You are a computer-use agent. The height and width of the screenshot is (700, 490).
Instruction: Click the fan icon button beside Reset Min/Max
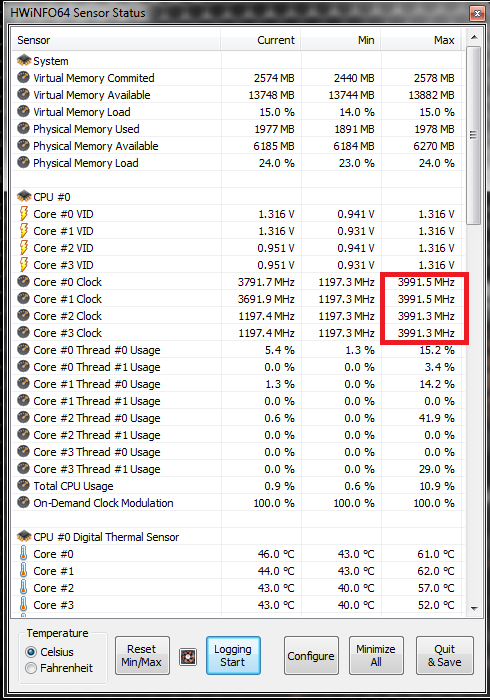pyautogui.click(x=188, y=657)
